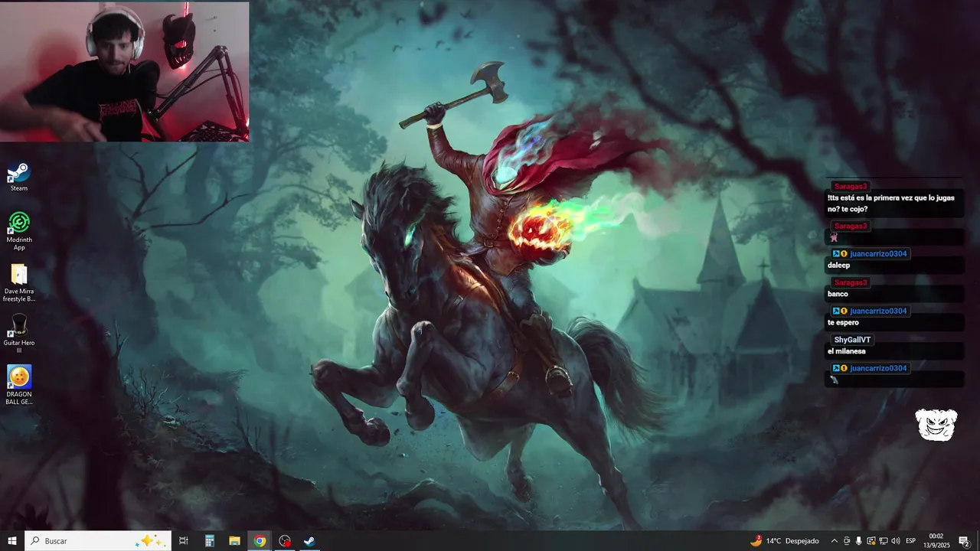This screenshot has height=551, width=980.
Task: Click the webcam overlay feed
Action: tap(124, 71)
